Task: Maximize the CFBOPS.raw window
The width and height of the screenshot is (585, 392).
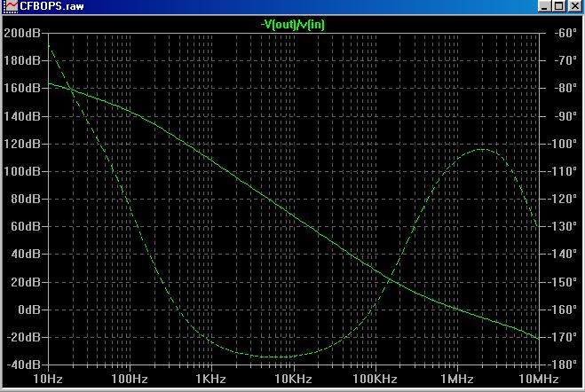Action: click(x=559, y=6)
